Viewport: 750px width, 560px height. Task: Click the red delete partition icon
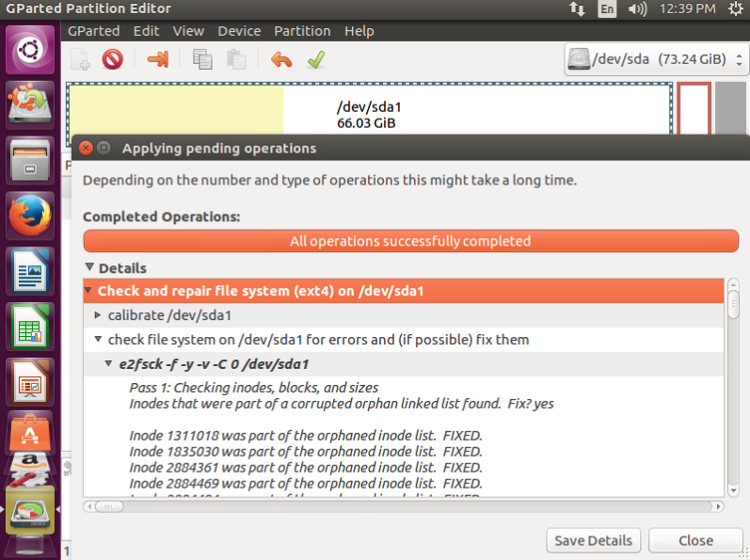pos(112,60)
